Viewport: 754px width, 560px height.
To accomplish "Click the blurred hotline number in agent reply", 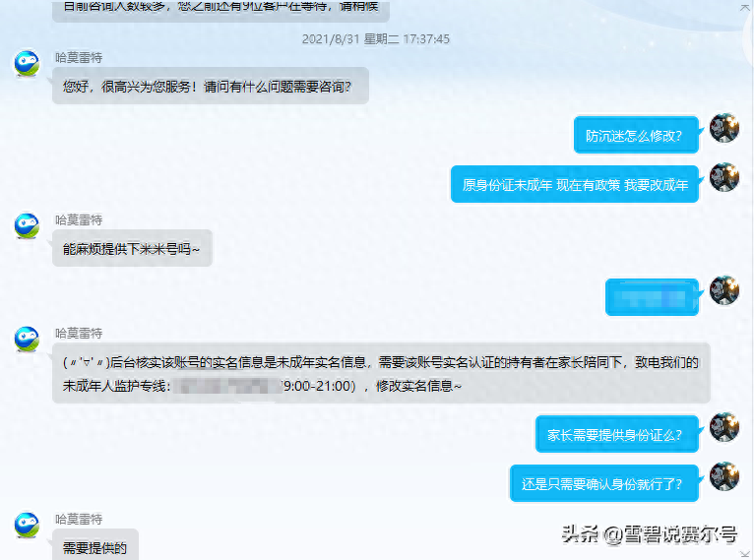I will (x=227, y=386).
